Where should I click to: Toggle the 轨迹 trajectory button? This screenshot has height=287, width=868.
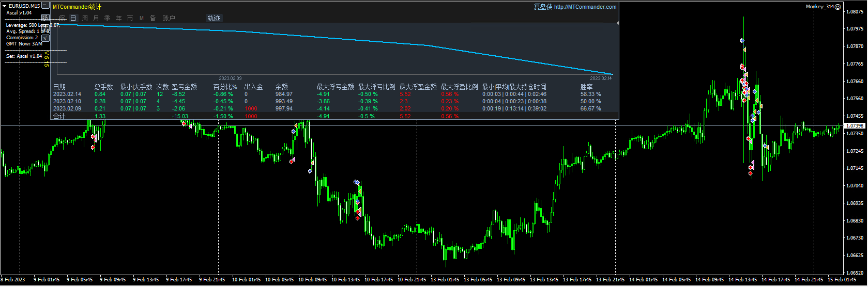click(214, 18)
